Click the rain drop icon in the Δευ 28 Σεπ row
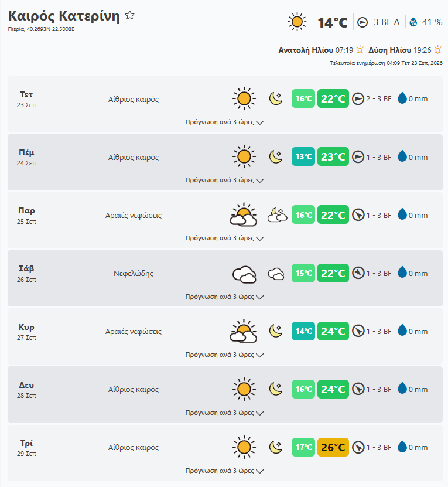The width and height of the screenshot is (448, 487). coord(402,389)
